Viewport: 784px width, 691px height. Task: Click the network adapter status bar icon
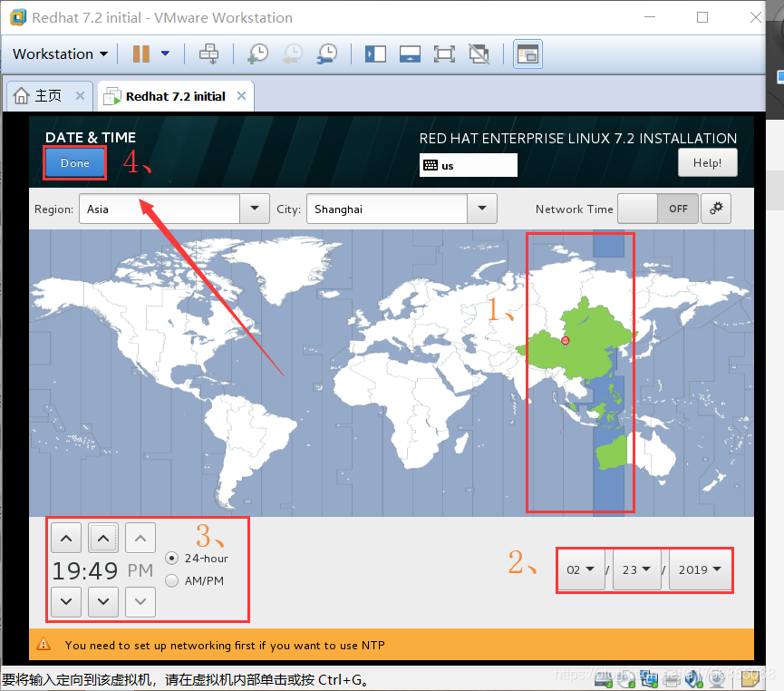649,679
